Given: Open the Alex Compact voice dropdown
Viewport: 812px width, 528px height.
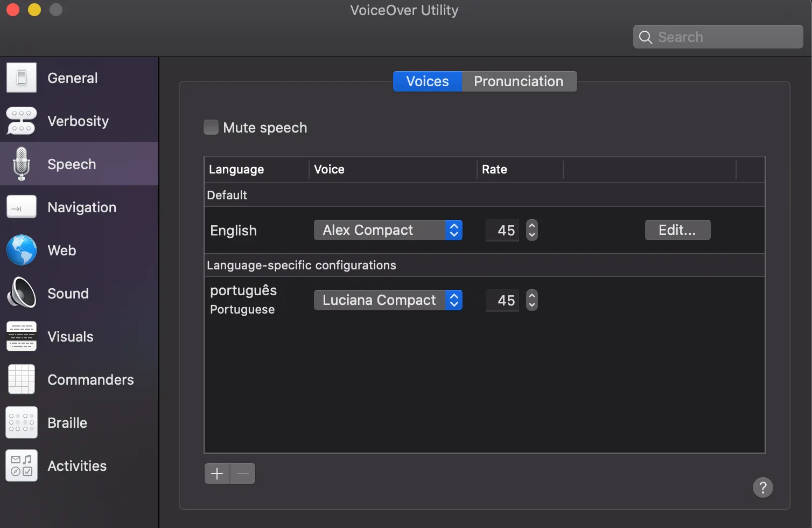Looking at the screenshot, I should tap(388, 230).
